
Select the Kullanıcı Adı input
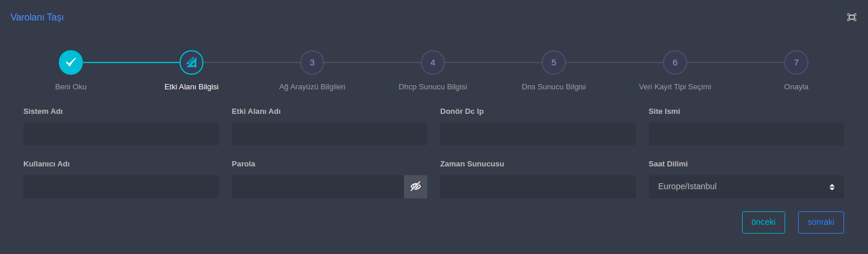click(121, 187)
